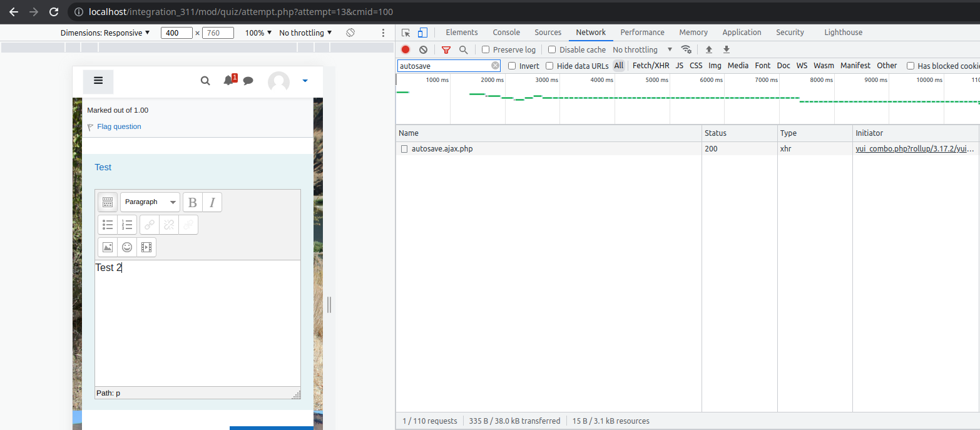Screen dimensions: 980x430
Task: Toggle the Invert filter checkbox
Action: coord(512,66)
